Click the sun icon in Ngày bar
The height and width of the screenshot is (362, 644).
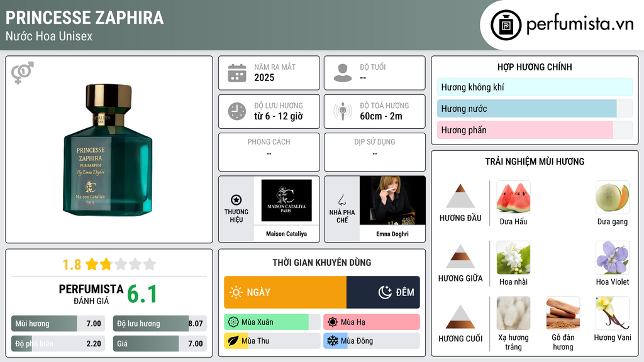(x=236, y=292)
